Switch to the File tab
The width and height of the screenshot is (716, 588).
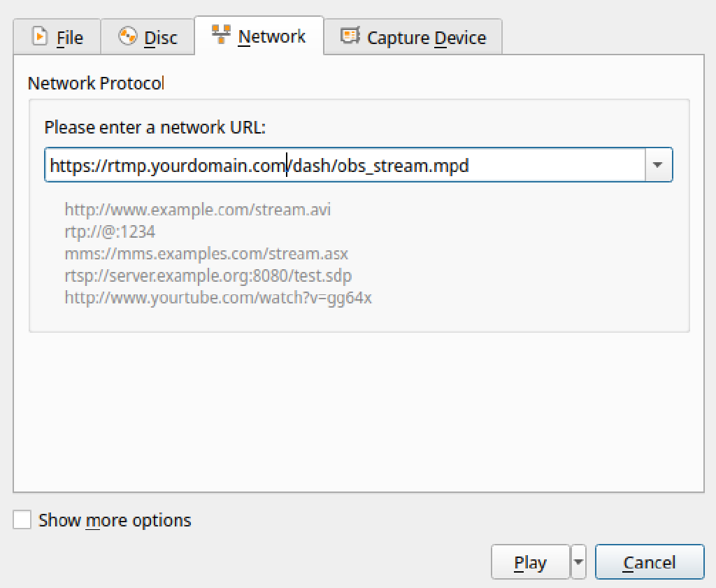tap(69, 38)
